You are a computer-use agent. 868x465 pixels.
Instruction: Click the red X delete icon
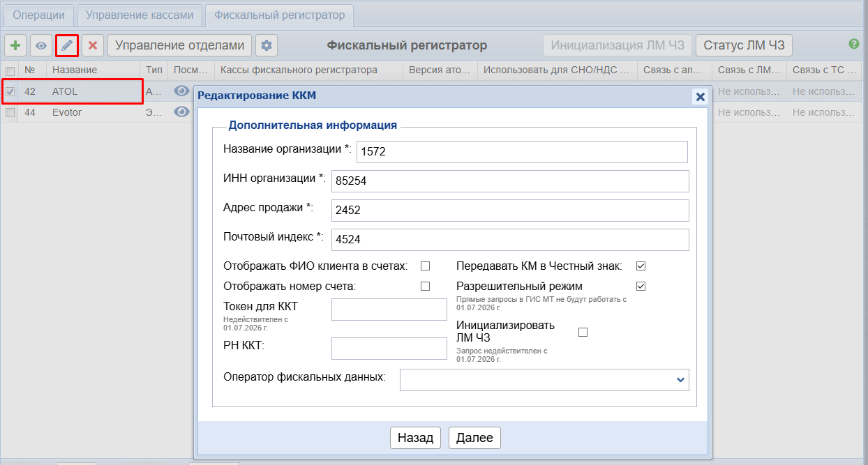92,46
